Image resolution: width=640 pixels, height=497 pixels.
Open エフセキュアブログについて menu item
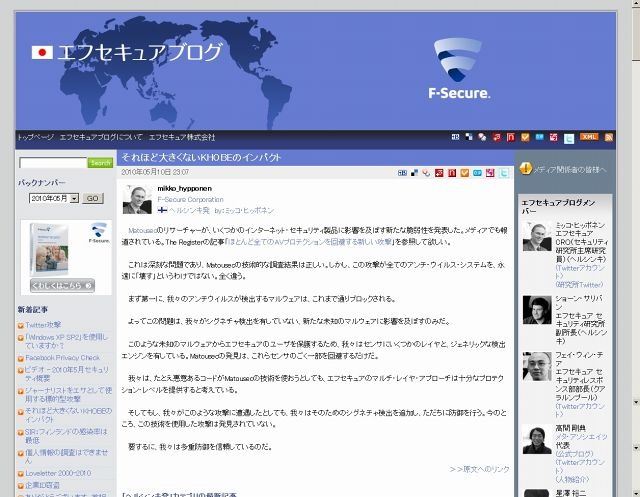[x=101, y=137]
